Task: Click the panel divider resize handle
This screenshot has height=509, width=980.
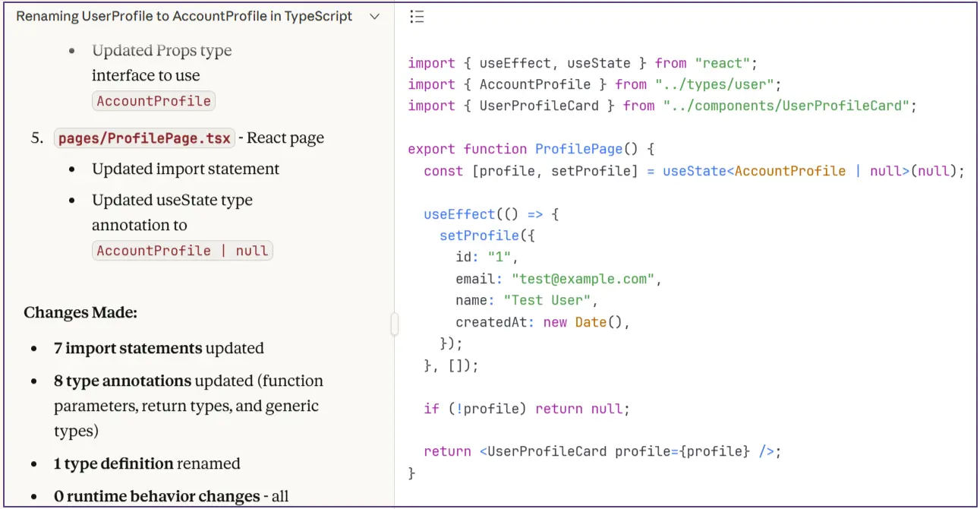Action: point(394,324)
